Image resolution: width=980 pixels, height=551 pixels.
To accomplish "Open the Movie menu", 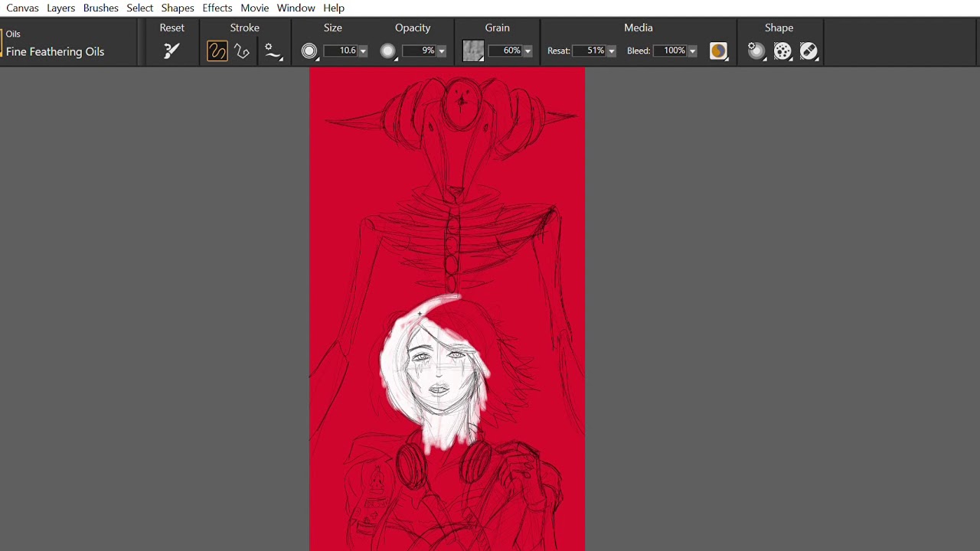I will [x=255, y=8].
